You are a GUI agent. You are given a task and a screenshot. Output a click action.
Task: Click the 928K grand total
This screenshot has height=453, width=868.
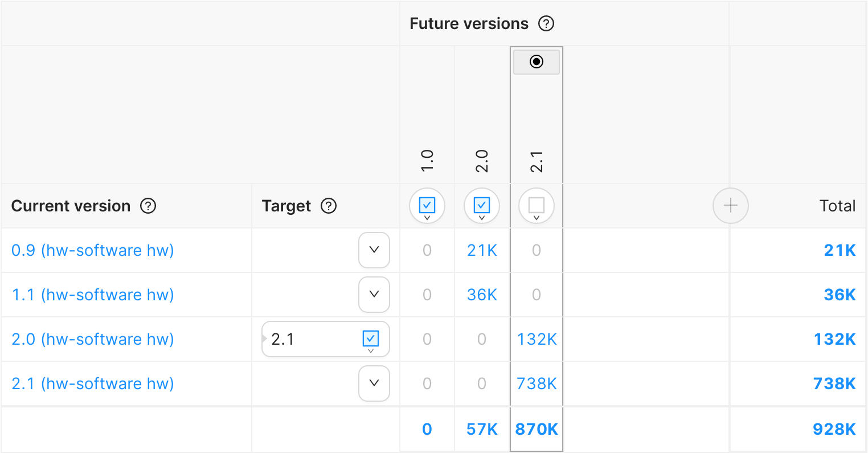pyautogui.click(x=834, y=429)
